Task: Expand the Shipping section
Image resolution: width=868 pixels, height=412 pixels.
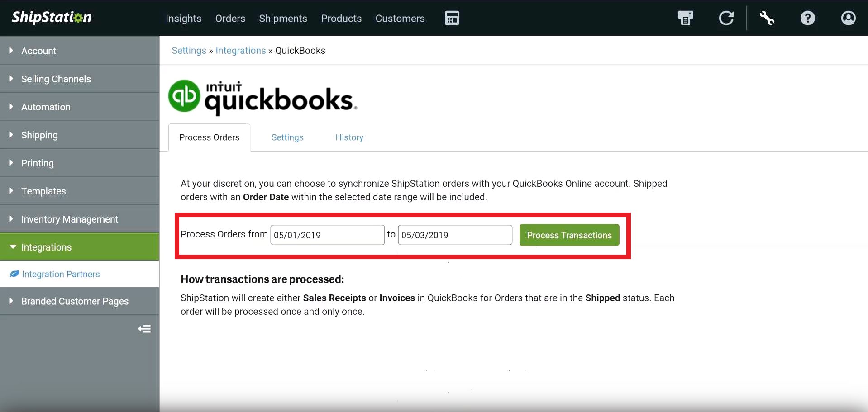Action: click(x=80, y=135)
